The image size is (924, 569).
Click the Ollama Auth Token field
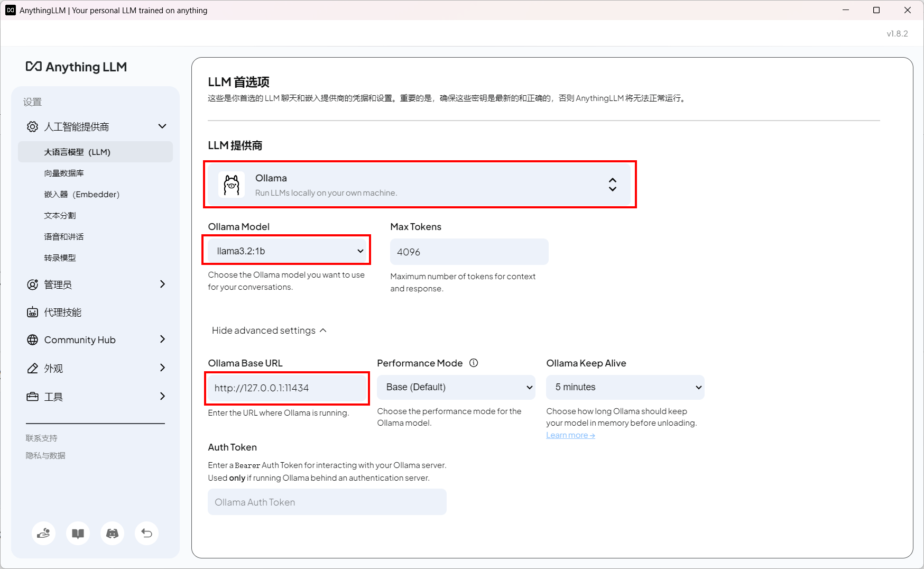[x=327, y=502]
